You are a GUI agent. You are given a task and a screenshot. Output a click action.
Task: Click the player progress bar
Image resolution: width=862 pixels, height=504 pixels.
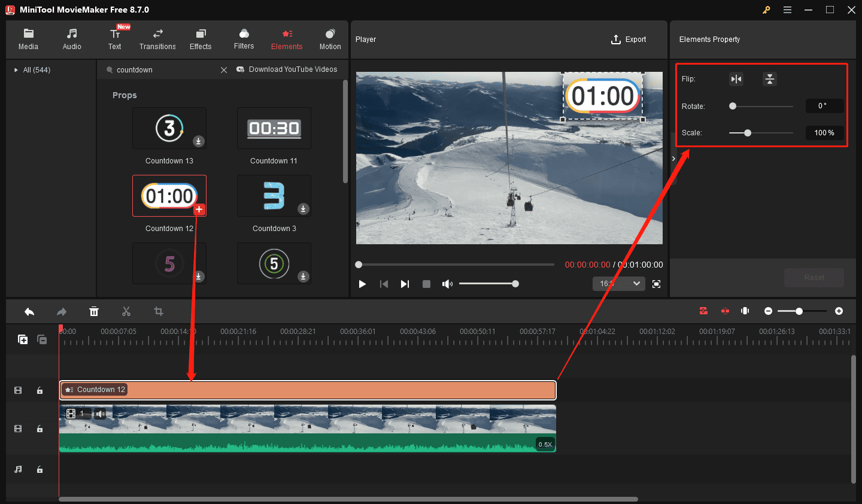(456, 265)
